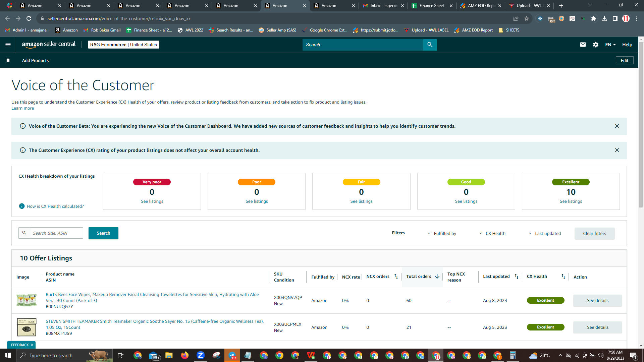Click the Seller Central header search field

coord(363,45)
